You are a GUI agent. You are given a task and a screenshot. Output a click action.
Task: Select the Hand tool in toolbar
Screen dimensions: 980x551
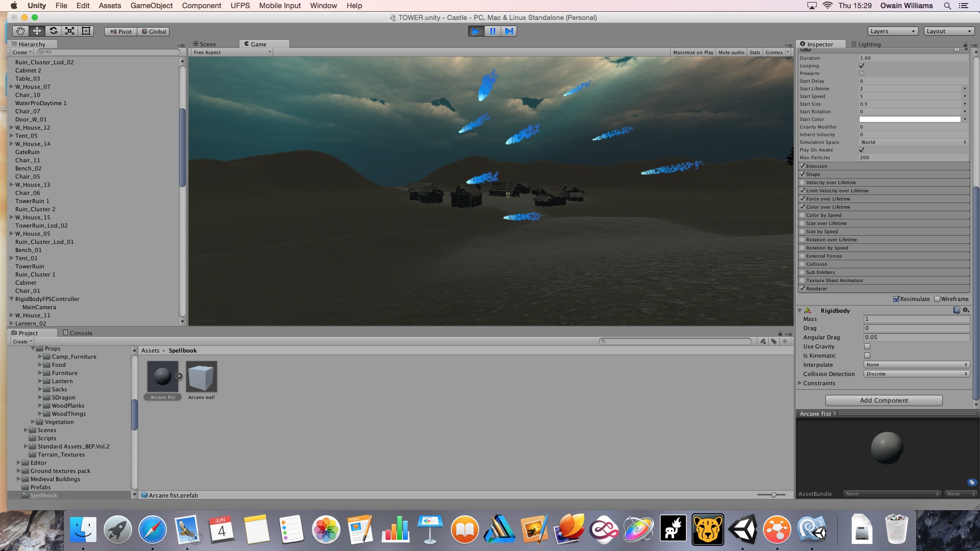point(20,31)
